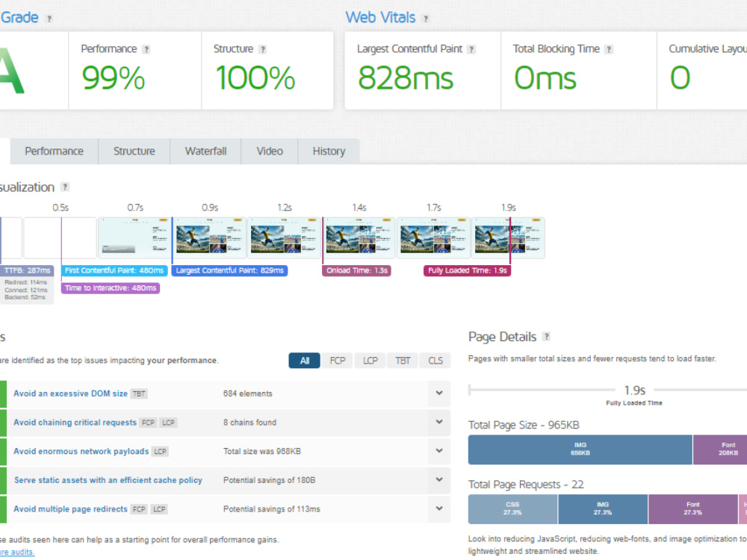Click help icon beside Largest Contentful Paint

tap(471, 49)
